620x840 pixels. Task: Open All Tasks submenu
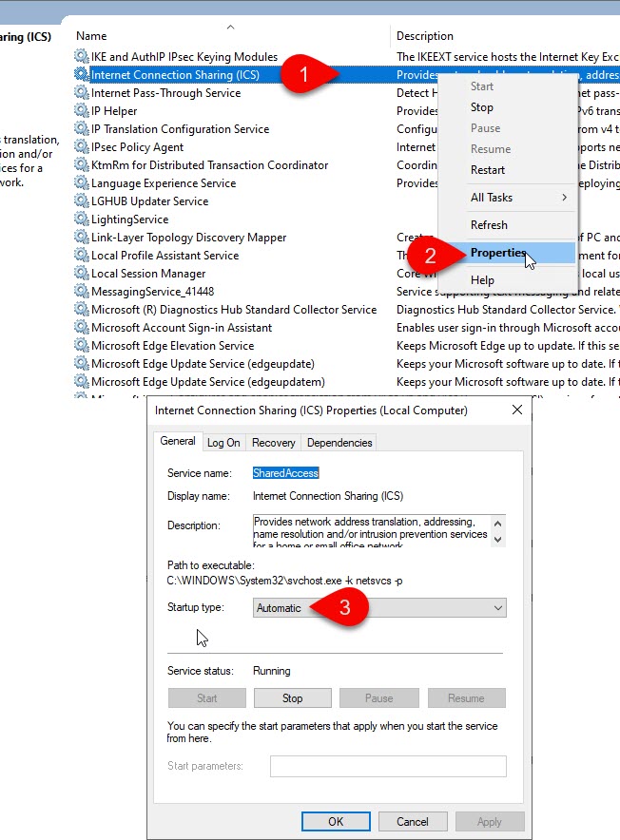point(508,197)
